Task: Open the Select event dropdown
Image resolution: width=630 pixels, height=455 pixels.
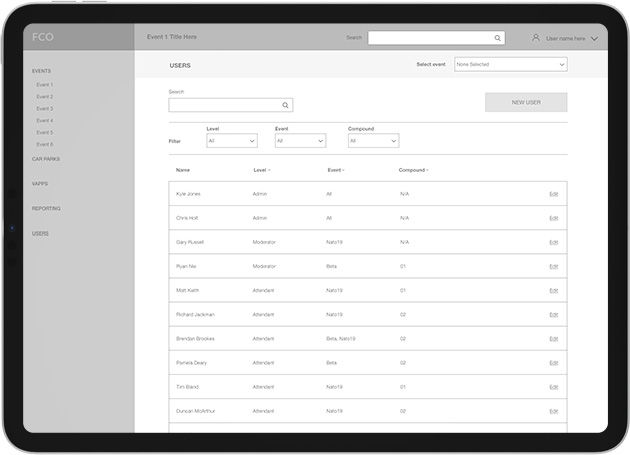Action: click(511, 64)
